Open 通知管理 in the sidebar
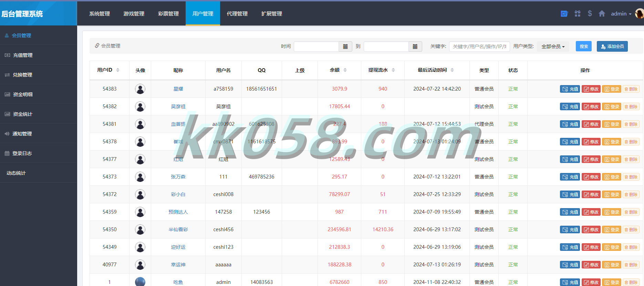 [x=38, y=134]
